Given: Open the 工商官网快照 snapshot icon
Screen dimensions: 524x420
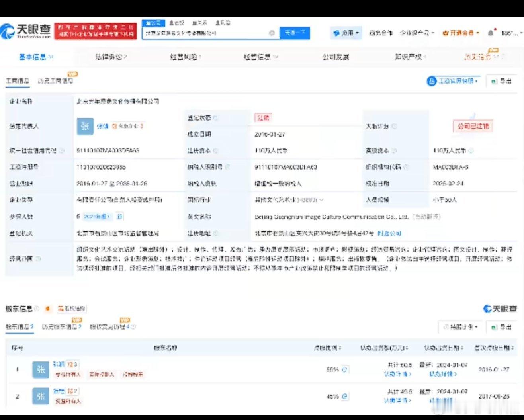Looking at the screenshot, I should pyautogui.click(x=432, y=81).
